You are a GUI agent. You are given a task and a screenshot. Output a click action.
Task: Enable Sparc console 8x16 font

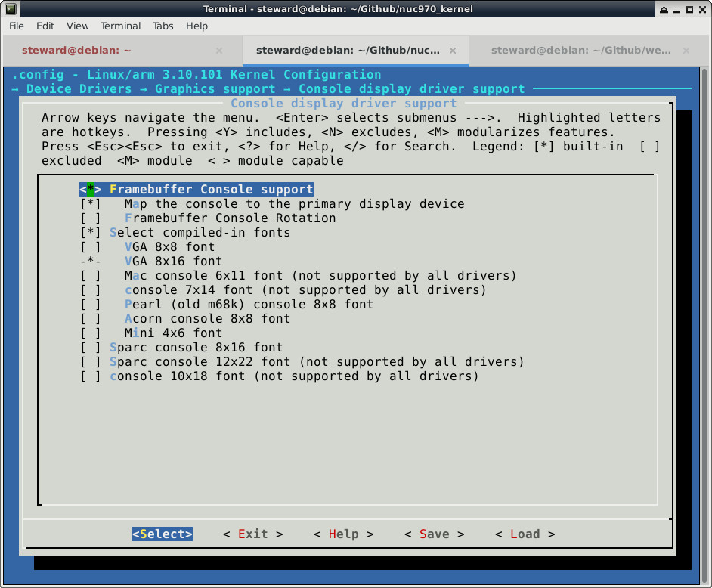tap(181, 348)
